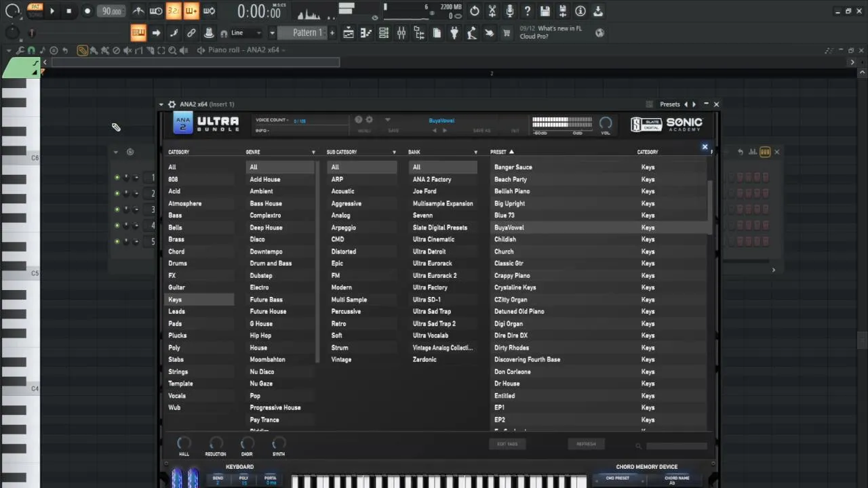
Task: Open ANA2 x64 plugin options gear icon
Action: click(x=172, y=104)
